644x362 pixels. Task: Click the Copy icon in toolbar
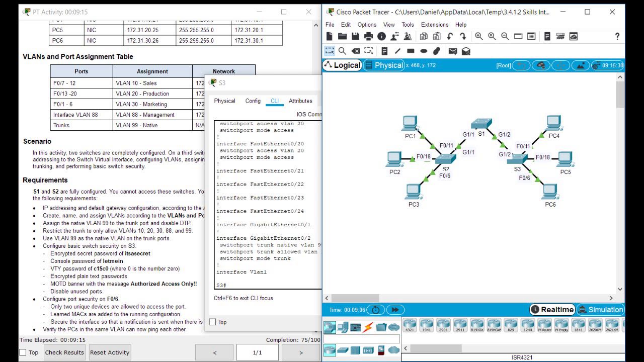click(424, 36)
